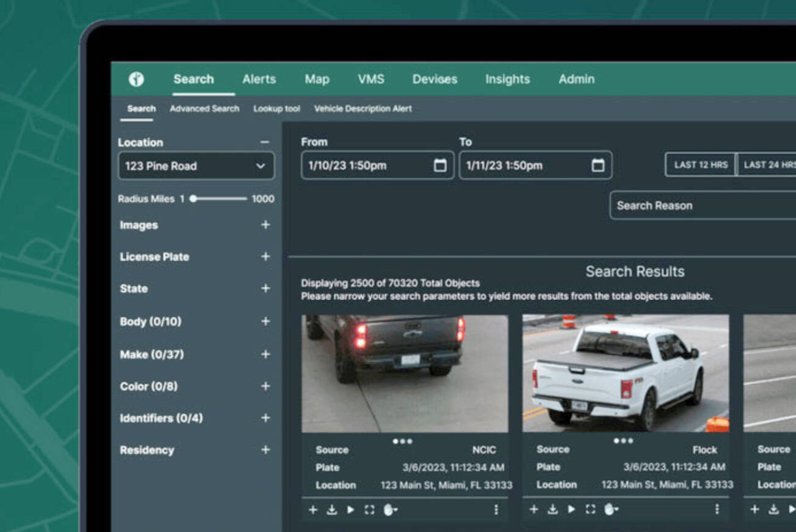Play the black truck result footage
Viewport: 796px width, 532px height.
[x=350, y=509]
